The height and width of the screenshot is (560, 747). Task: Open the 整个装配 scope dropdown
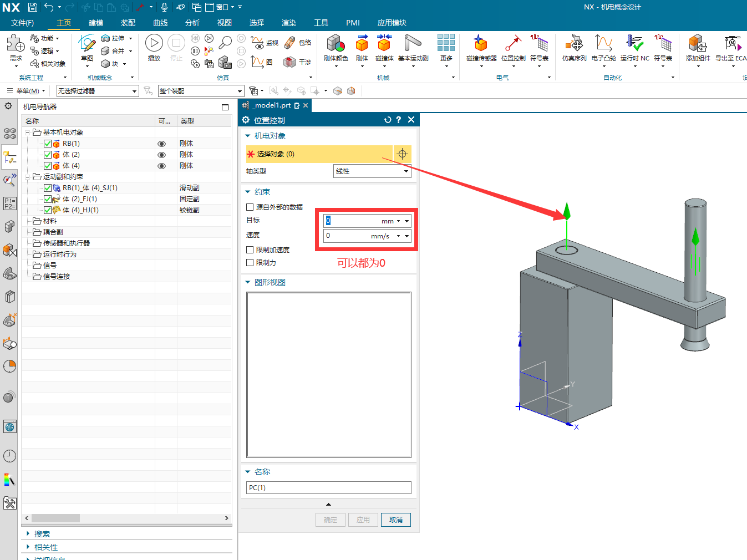[x=201, y=91]
